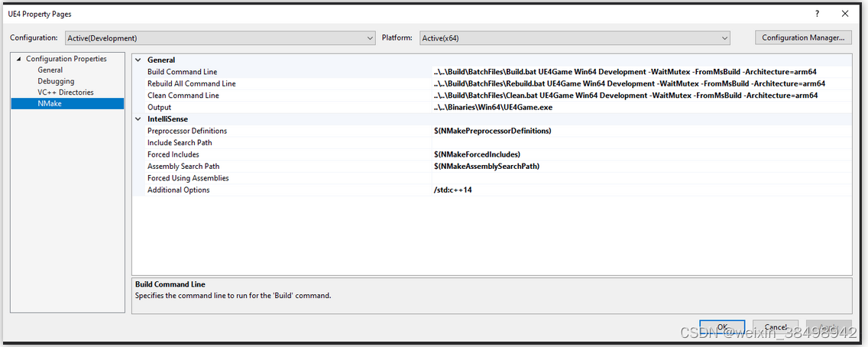868x347 pixels.
Task: Open the Configuration dropdown
Action: click(220, 38)
